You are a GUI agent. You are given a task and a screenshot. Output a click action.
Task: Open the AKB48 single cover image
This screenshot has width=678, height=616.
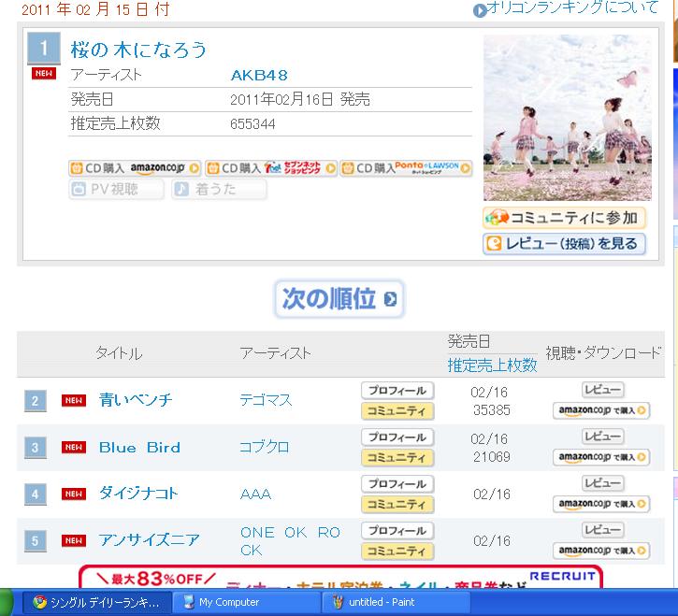point(568,118)
